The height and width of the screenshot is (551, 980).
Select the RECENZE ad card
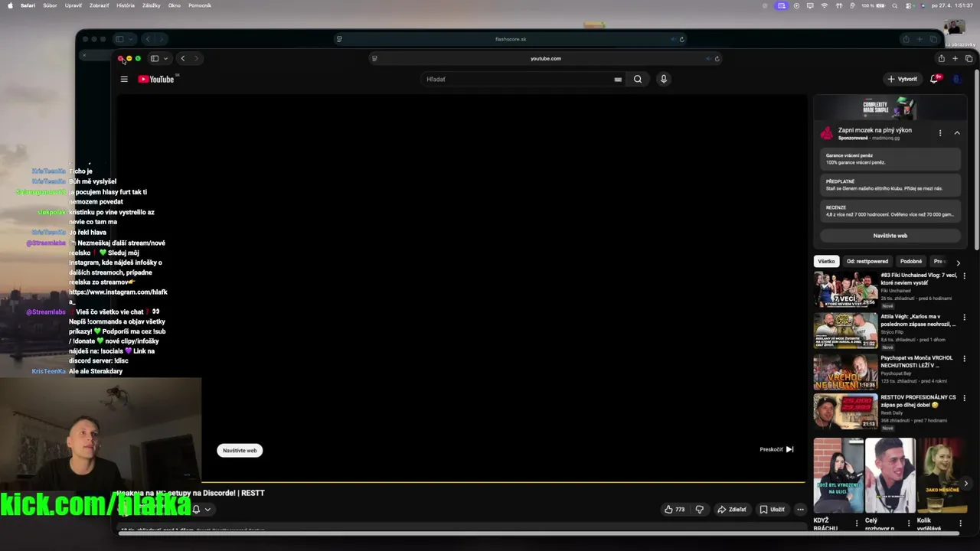[x=890, y=211]
